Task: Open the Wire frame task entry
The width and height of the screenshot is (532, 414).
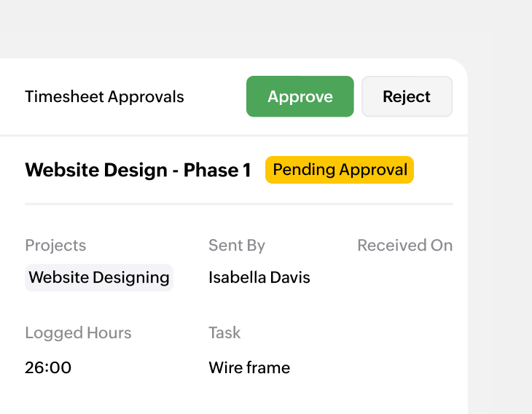Action: tap(249, 367)
